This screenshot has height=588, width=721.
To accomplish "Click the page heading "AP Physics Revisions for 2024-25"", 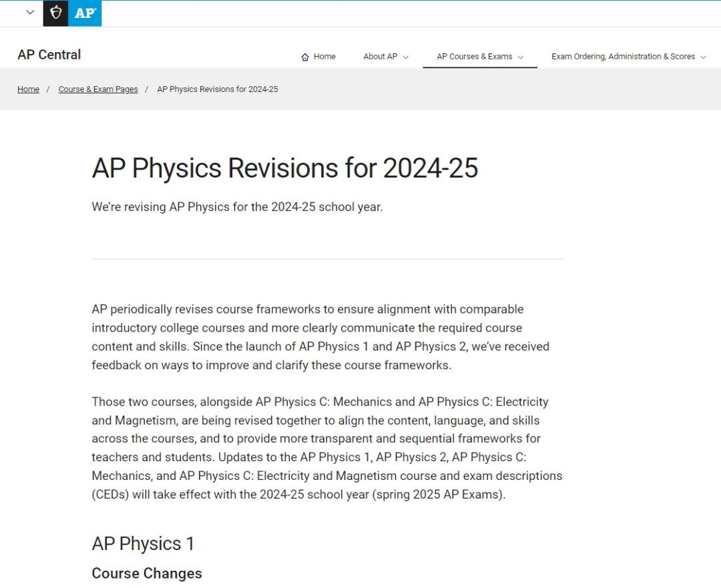I will (x=285, y=168).
